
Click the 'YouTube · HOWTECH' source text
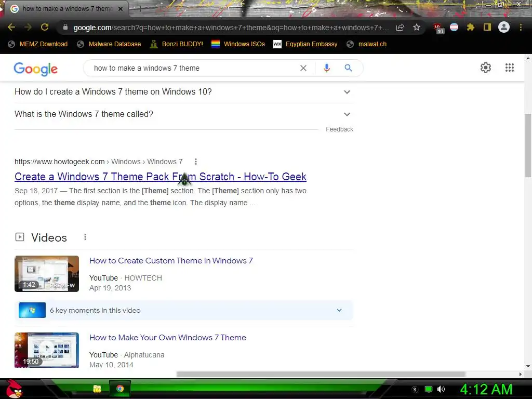click(x=126, y=278)
